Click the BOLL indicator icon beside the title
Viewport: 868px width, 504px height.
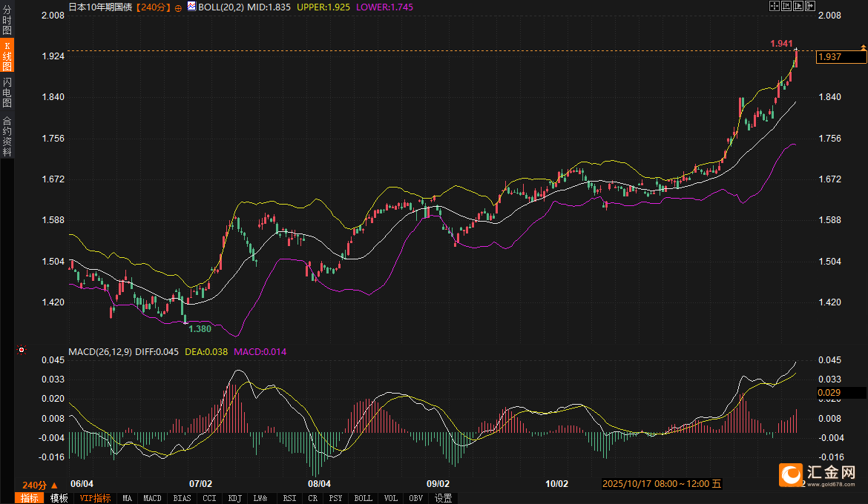point(191,7)
